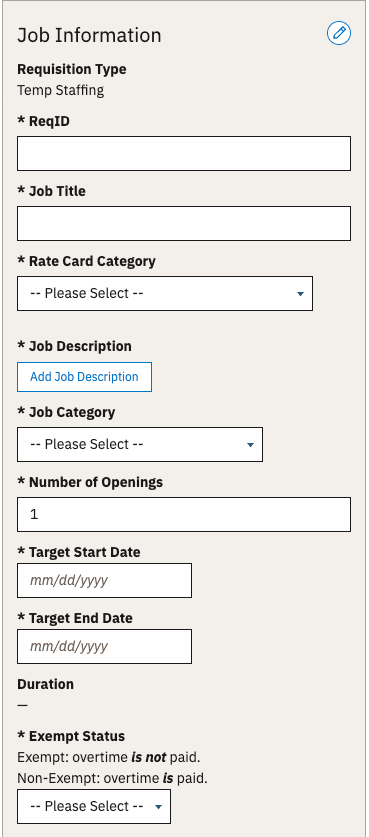This screenshot has height=837, width=369.
Task: Click the Target Start Date input
Action: click(105, 581)
